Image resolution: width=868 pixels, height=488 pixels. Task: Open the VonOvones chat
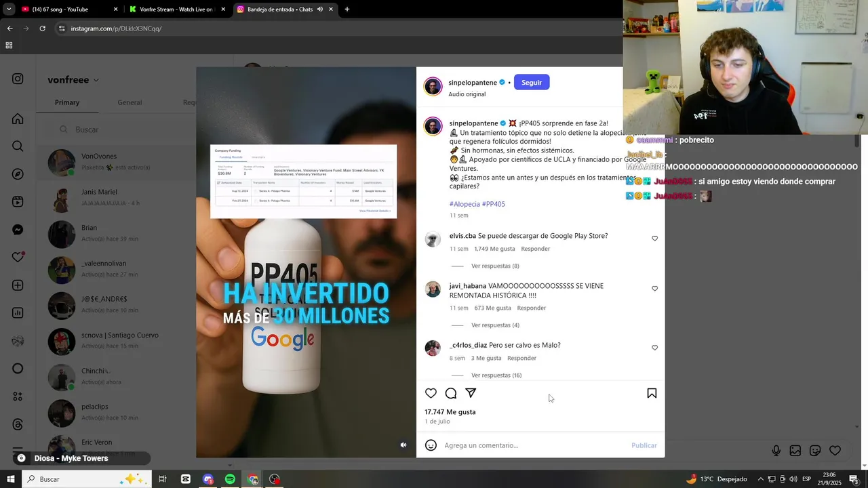[x=117, y=163]
